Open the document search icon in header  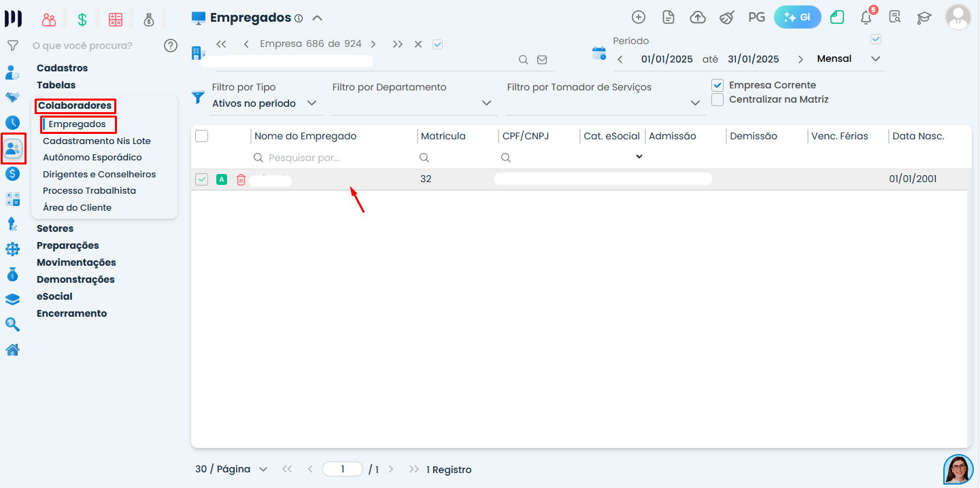(895, 17)
